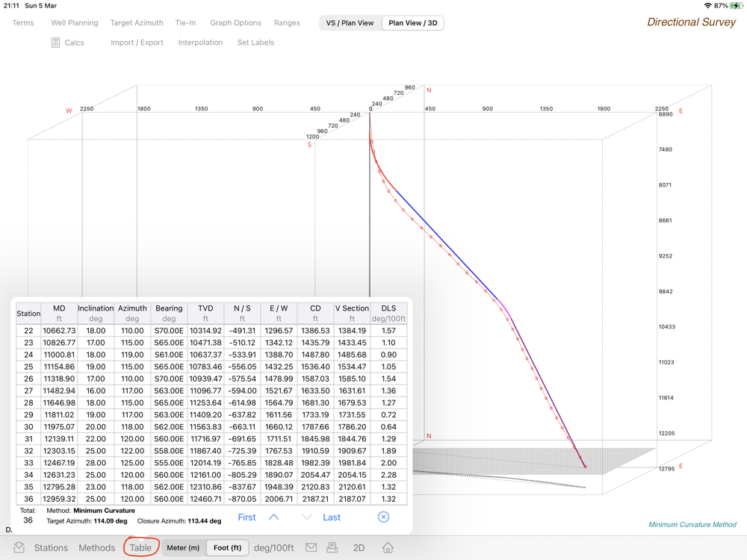Viewport: 747px width, 560px height.
Task: Check the Wi-Fi status icon
Action: point(708,6)
